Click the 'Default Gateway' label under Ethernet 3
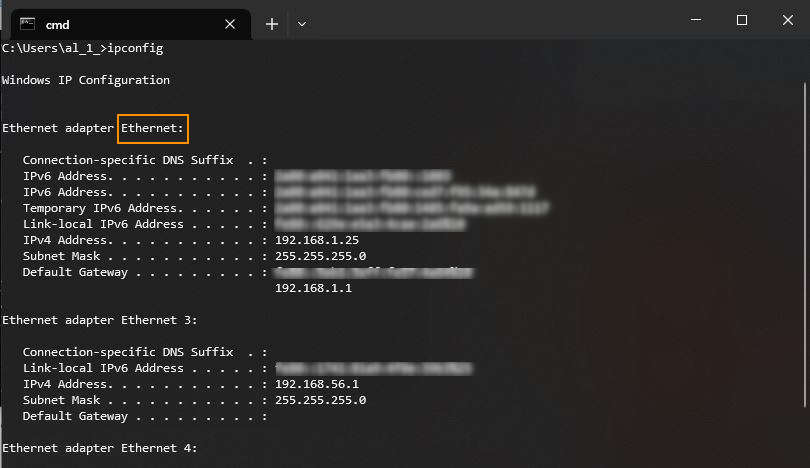Screen dimensions: 810x468 click(75, 416)
